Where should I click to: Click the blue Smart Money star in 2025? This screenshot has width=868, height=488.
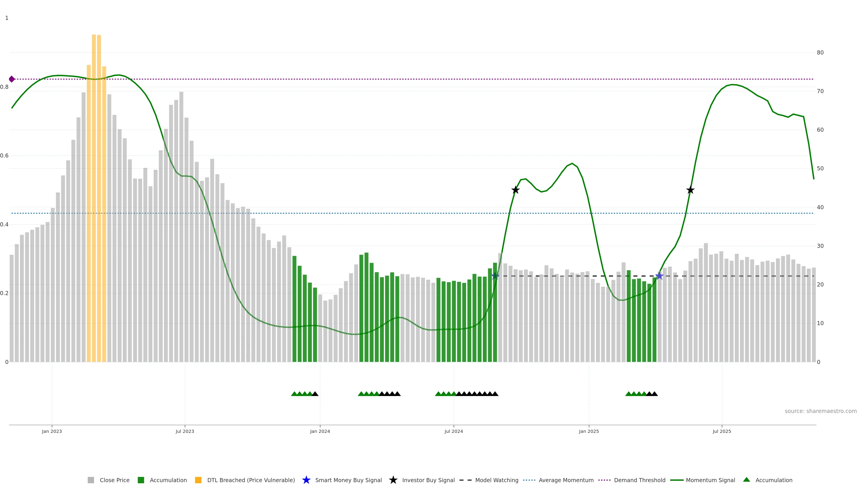659,276
